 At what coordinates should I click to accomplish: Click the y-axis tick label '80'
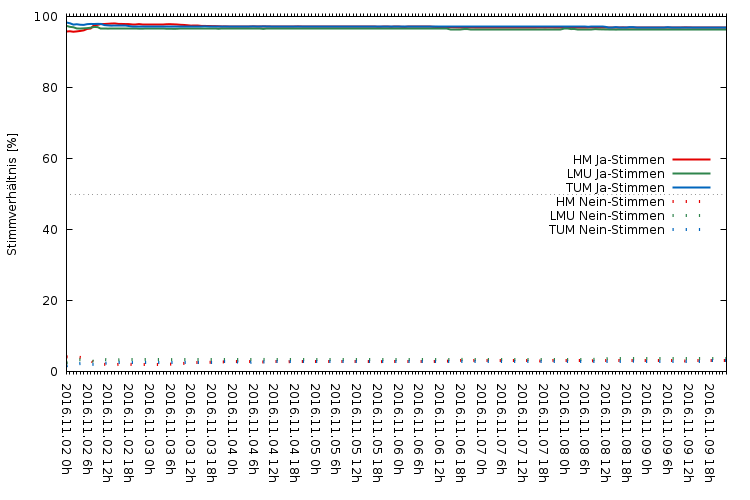[50, 88]
